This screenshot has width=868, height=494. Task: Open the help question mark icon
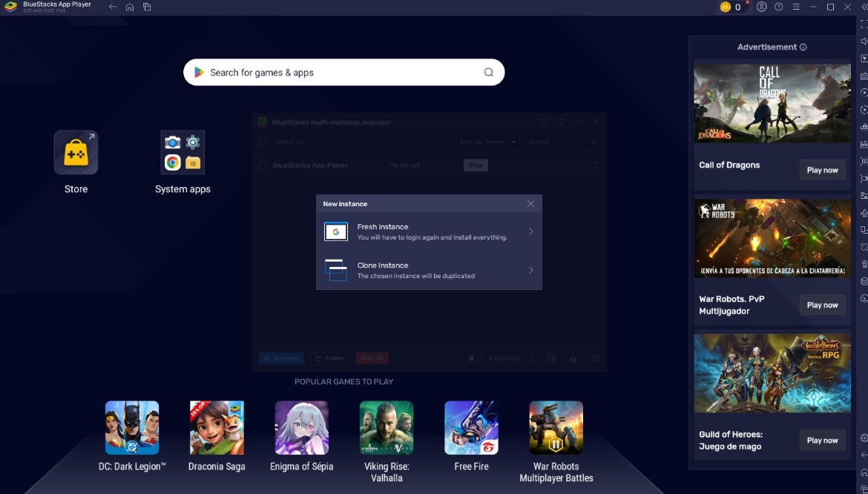point(779,7)
